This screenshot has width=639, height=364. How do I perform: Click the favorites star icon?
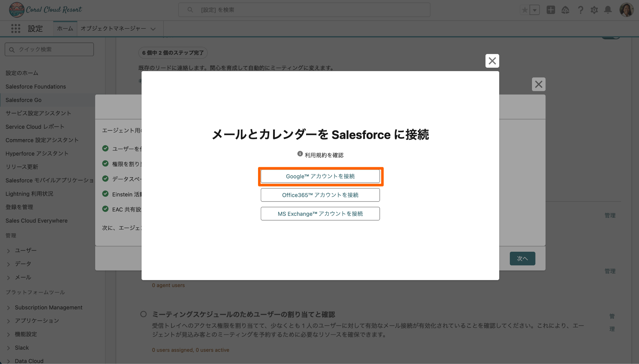click(x=525, y=10)
